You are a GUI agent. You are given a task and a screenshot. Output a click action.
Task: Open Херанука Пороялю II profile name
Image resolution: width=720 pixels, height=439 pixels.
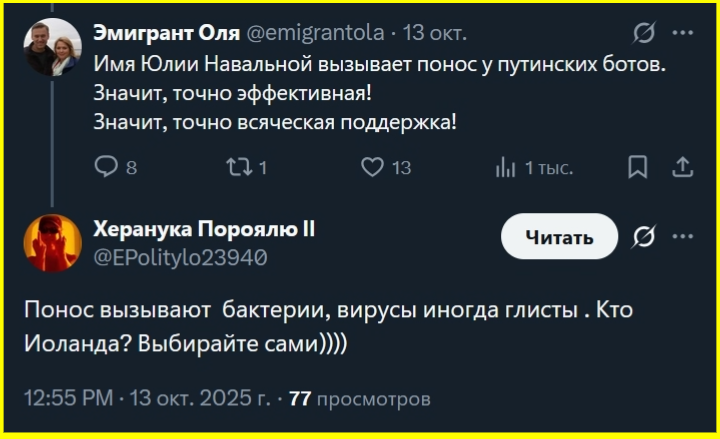click(204, 229)
